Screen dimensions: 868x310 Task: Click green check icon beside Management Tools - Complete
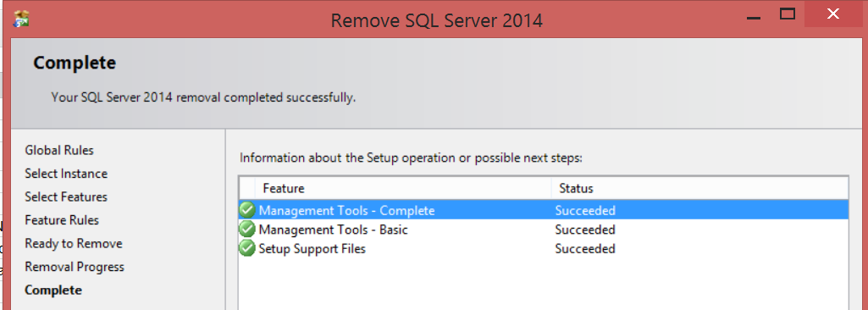coord(247,210)
